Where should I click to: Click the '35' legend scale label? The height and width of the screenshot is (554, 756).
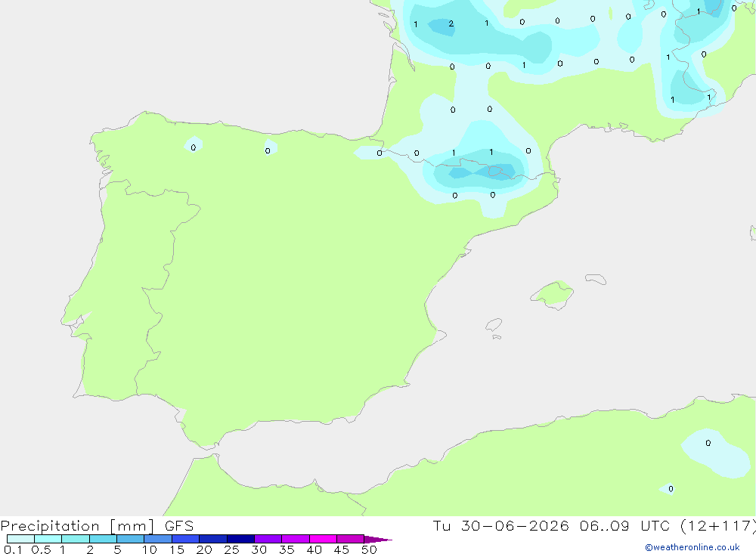coord(287,549)
